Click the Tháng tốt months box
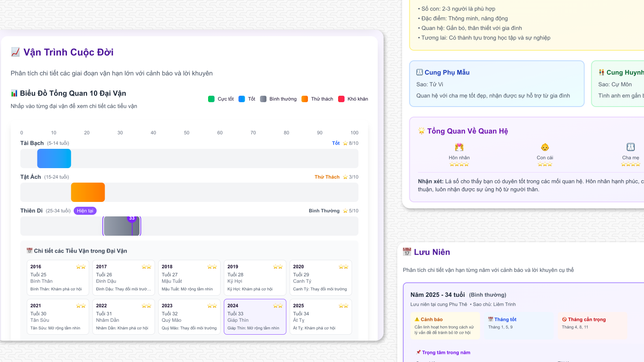Screen dimensions: 644x362 pyautogui.click(x=518, y=326)
